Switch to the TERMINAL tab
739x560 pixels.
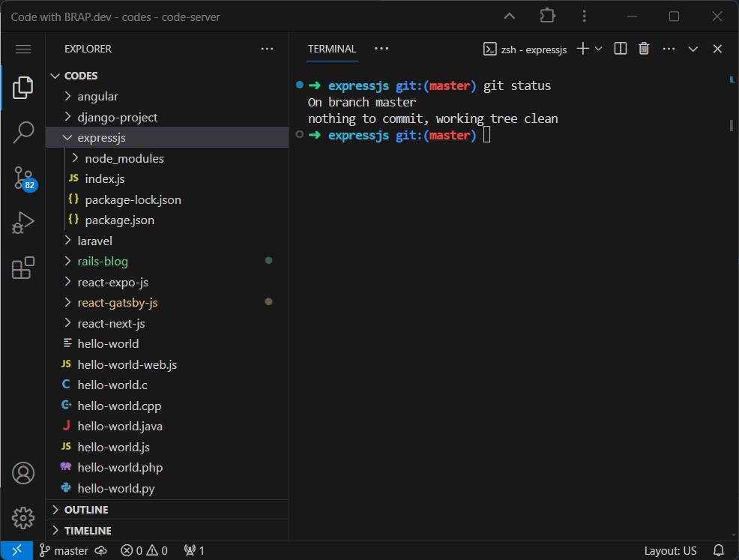pyautogui.click(x=331, y=48)
